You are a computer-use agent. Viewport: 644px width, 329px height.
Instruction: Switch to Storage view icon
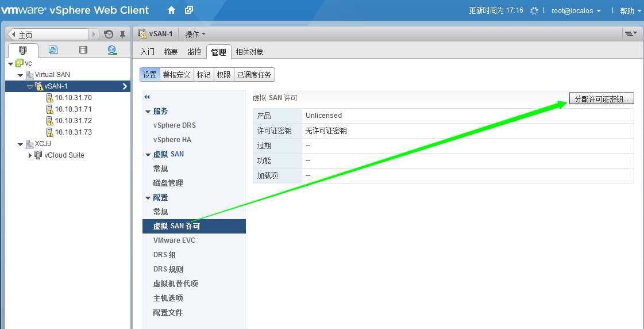83,50
